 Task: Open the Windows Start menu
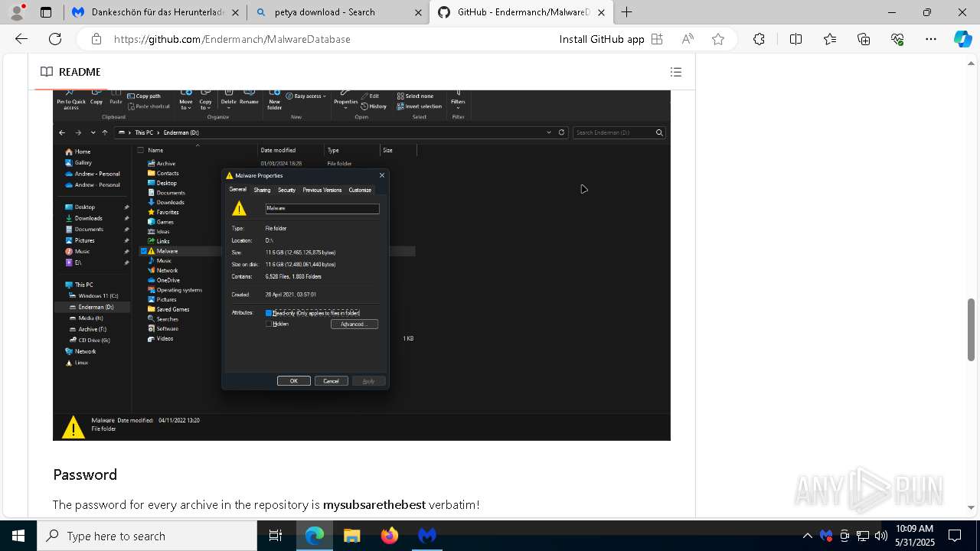pyautogui.click(x=18, y=536)
